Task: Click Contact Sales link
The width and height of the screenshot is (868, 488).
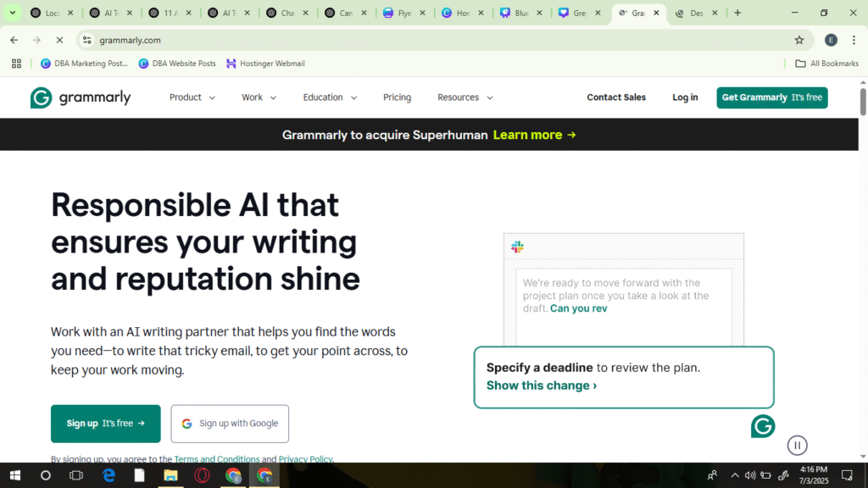Action: click(x=616, y=97)
